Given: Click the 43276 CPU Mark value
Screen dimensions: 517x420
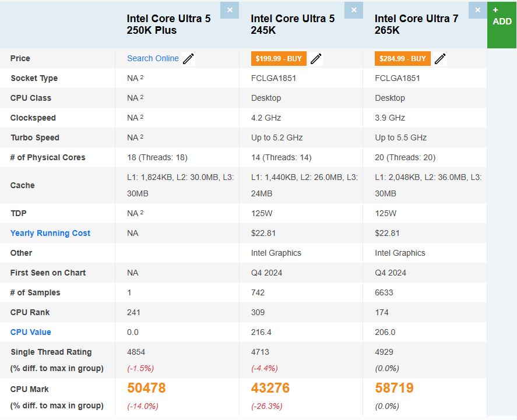Looking at the screenshot, I should 269,387.
